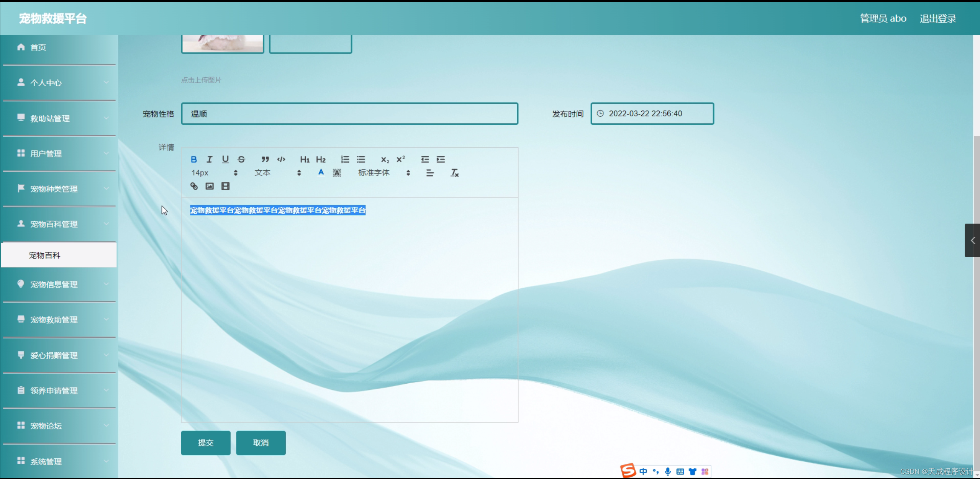Click 退出登录 to log out

coord(937,18)
